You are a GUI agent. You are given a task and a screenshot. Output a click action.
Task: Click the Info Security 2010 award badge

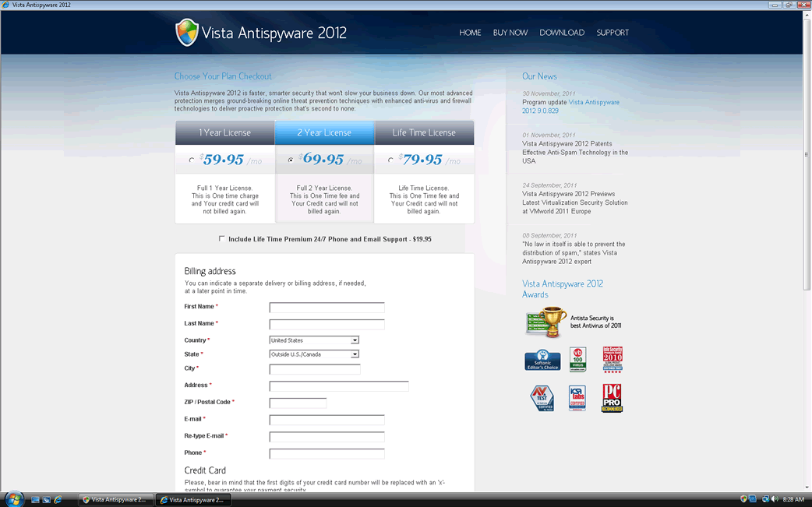pos(613,360)
